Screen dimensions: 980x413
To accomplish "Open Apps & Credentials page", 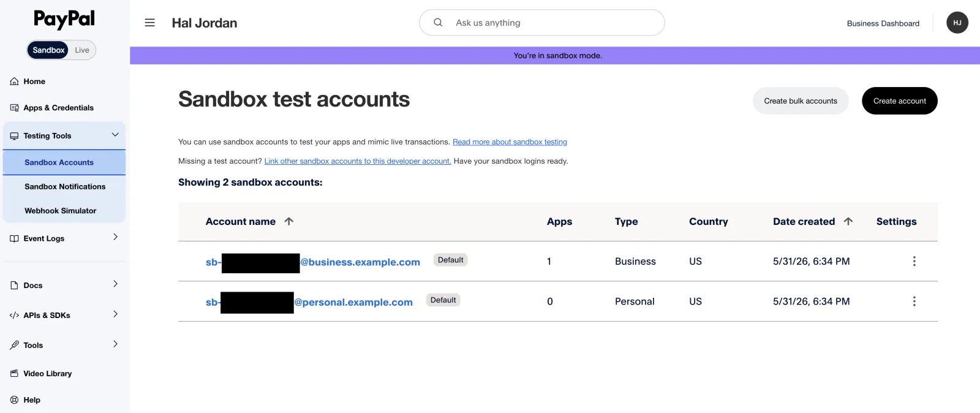I will tap(58, 108).
